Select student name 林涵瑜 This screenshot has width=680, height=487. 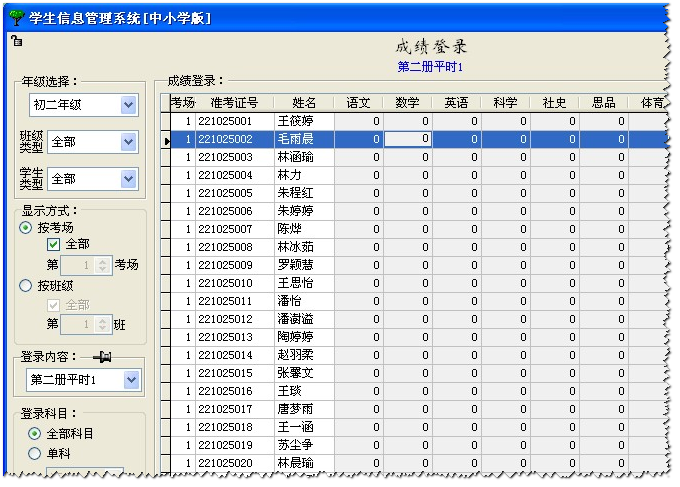(x=295, y=157)
